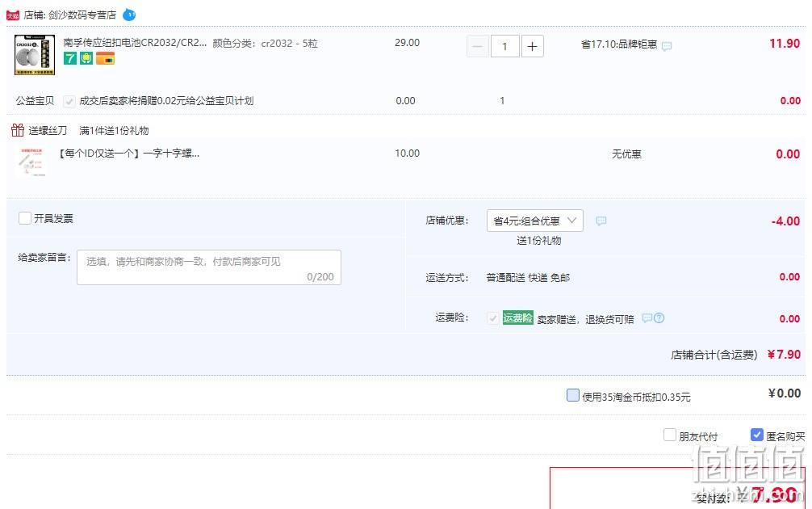Open the blue Wangwang chat icon

(x=129, y=15)
